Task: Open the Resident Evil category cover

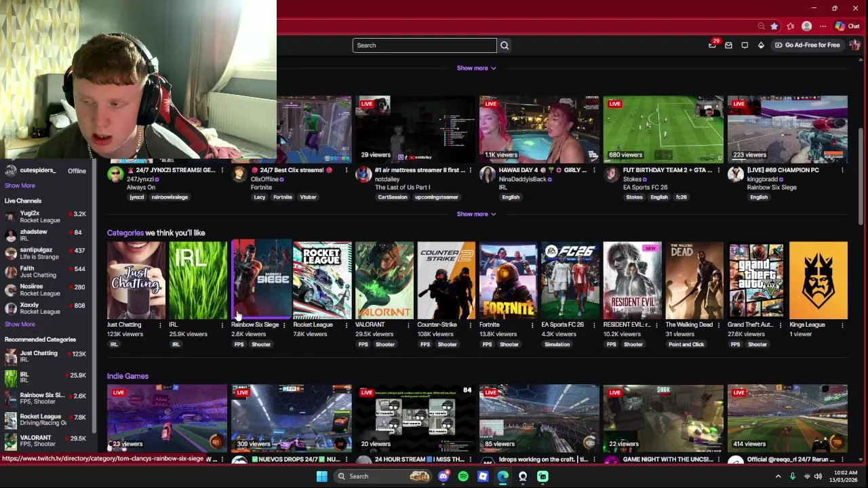Action: point(633,279)
